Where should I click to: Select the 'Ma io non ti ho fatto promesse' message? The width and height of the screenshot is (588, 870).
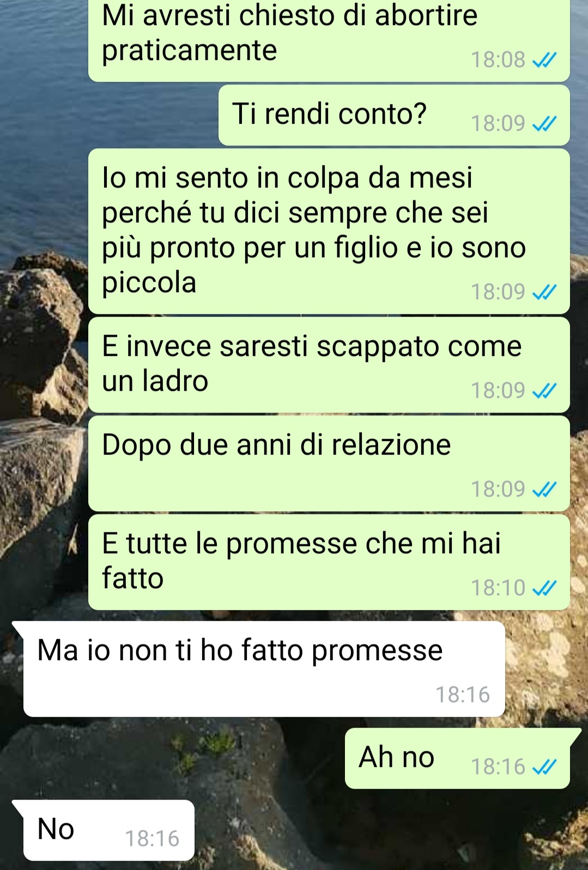pos(264,669)
